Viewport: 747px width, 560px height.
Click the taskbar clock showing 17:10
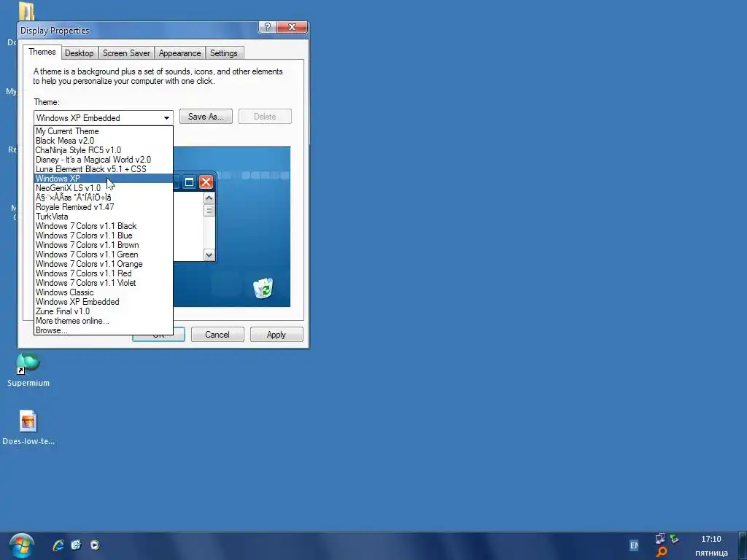pos(711,539)
